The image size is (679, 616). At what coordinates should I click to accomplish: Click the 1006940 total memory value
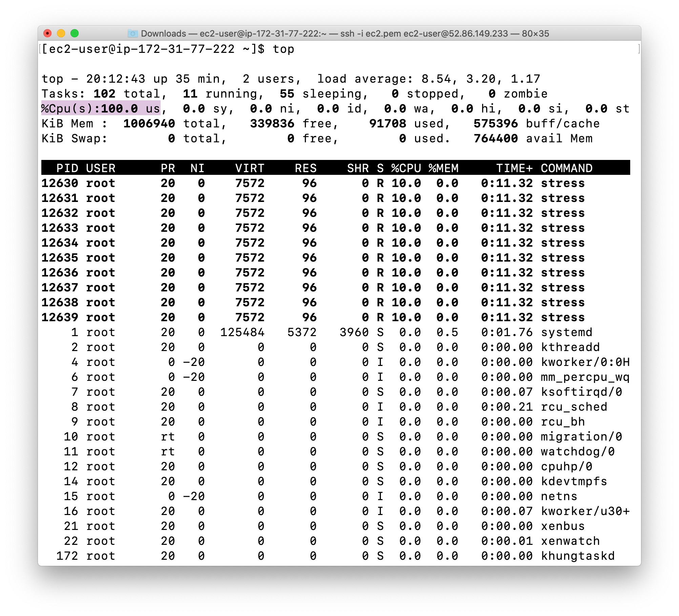point(149,124)
